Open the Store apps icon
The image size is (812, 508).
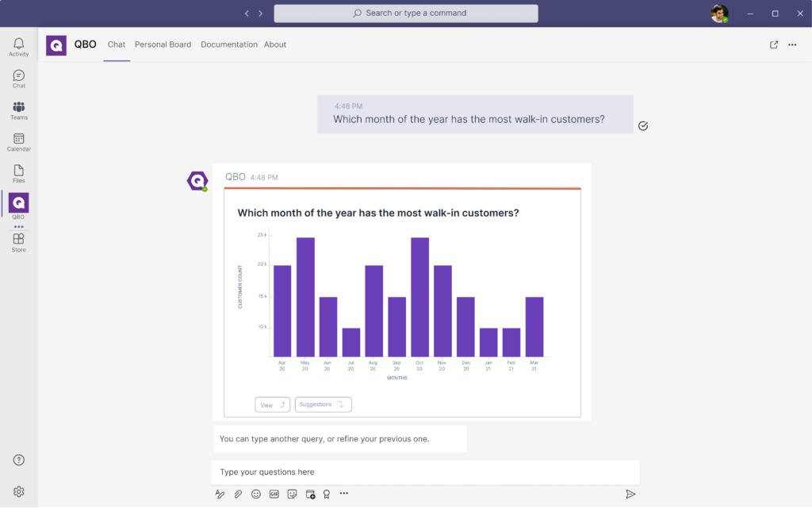[18, 242]
